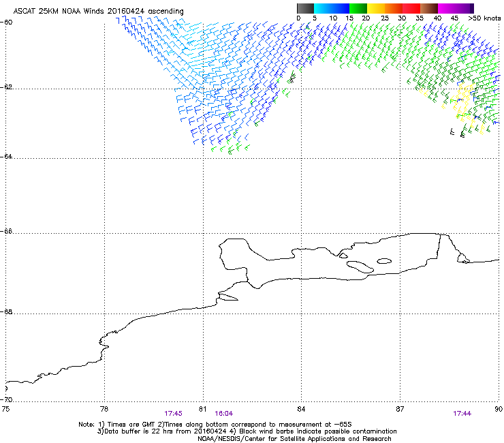Click the 90 longitude axis label
Image resolution: width=504 pixels, height=443 pixels.
point(499,409)
